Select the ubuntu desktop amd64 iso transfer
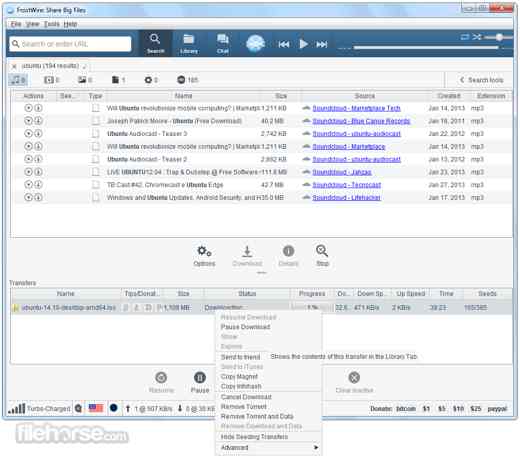 coord(68,308)
